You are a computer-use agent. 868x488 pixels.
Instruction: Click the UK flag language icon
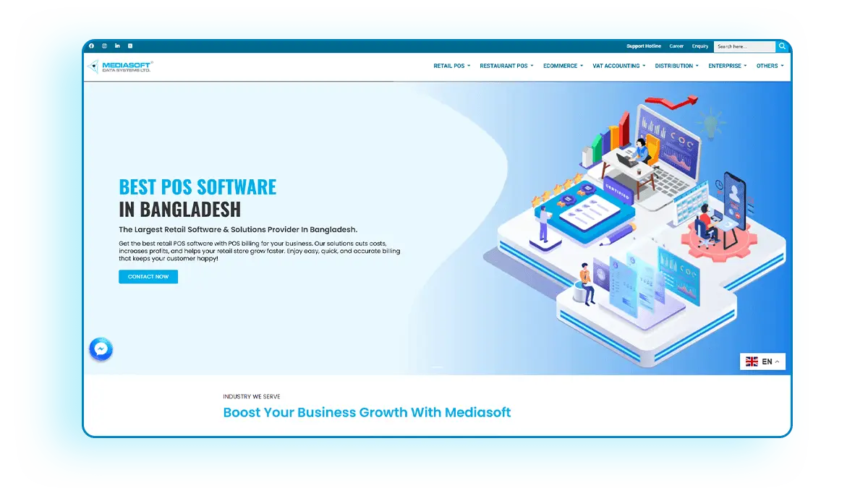pos(752,361)
